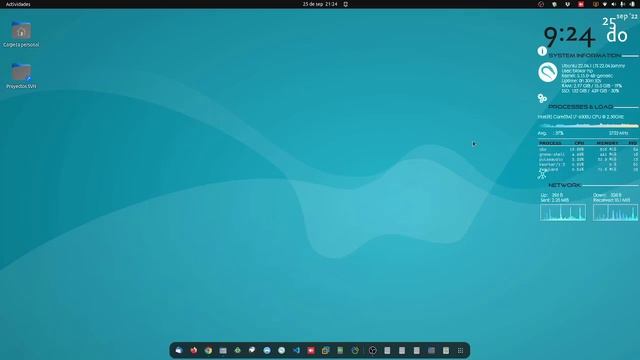Click the upload traffic graph in NETWORK widget
The image size is (640, 360).
click(563, 212)
